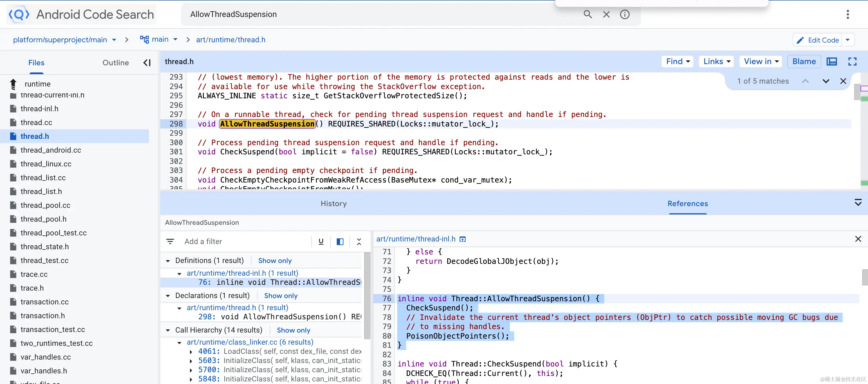
Task: Select thread_pool.cc in the file tree
Action: (x=45, y=205)
